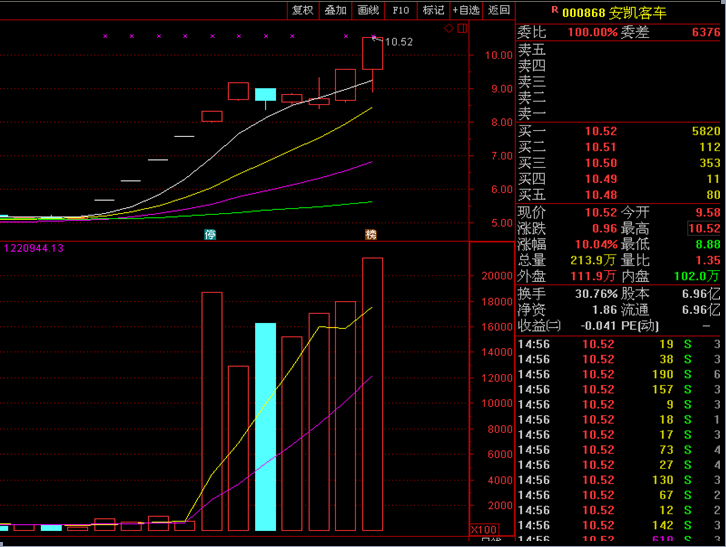The width and height of the screenshot is (726, 547).
Task: Select the 画线 drawing tool
Action: click(x=368, y=10)
